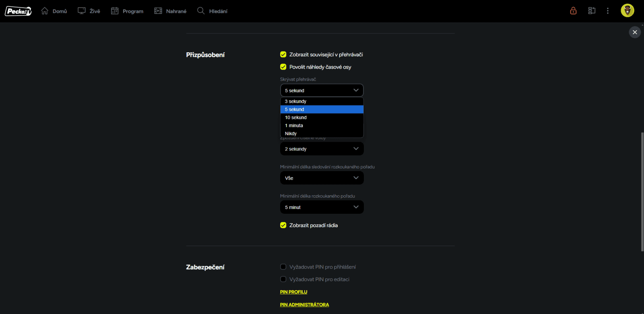Select 3 sekundy option
Image resolution: width=644 pixels, height=314 pixels.
pyautogui.click(x=322, y=101)
